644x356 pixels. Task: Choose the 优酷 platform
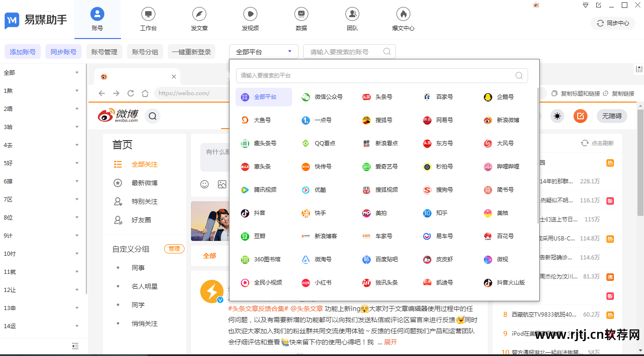tap(315, 190)
